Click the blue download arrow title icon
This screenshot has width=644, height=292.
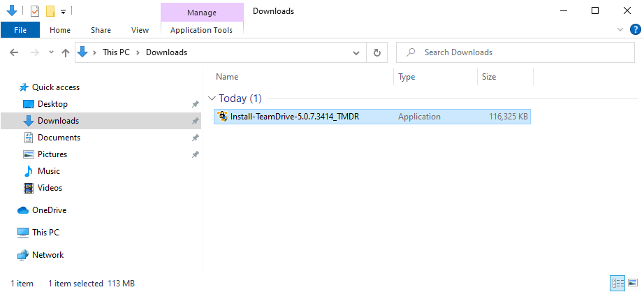(x=12, y=10)
